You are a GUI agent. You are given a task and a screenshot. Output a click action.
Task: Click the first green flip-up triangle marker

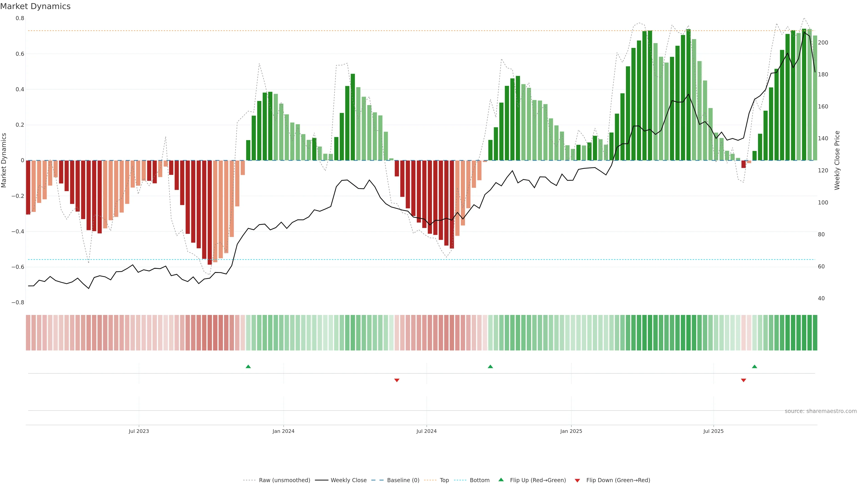click(248, 366)
